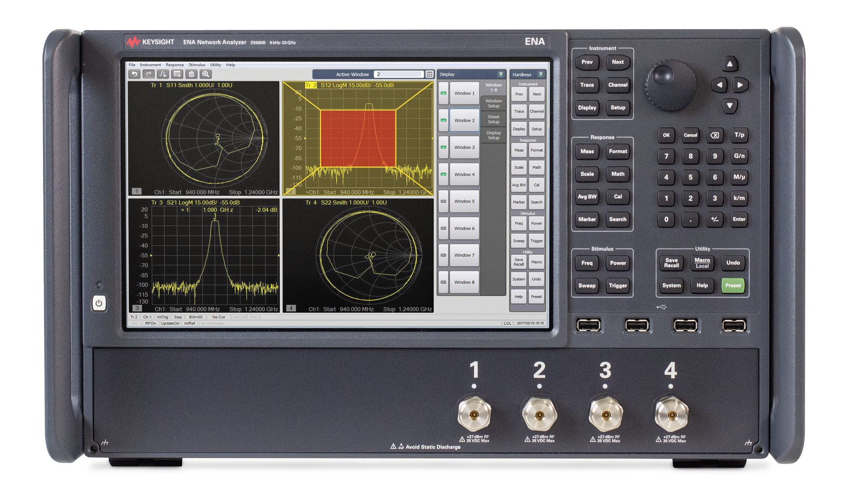This screenshot has height=504, width=863.
Task: Switch to the Sheet Setup tab
Action: (x=493, y=119)
